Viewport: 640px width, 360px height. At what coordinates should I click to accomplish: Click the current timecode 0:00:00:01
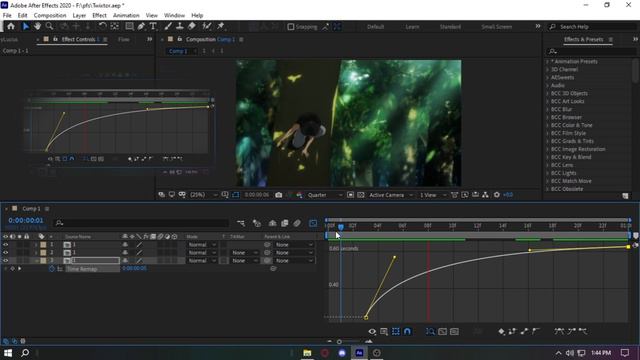[x=26, y=220]
